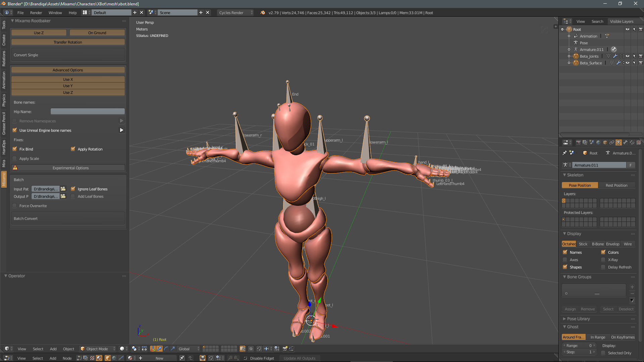Toggle the Ignore Leaf Bones checkbox
Image resolution: width=644 pixels, height=362 pixels.
point(73,189)
